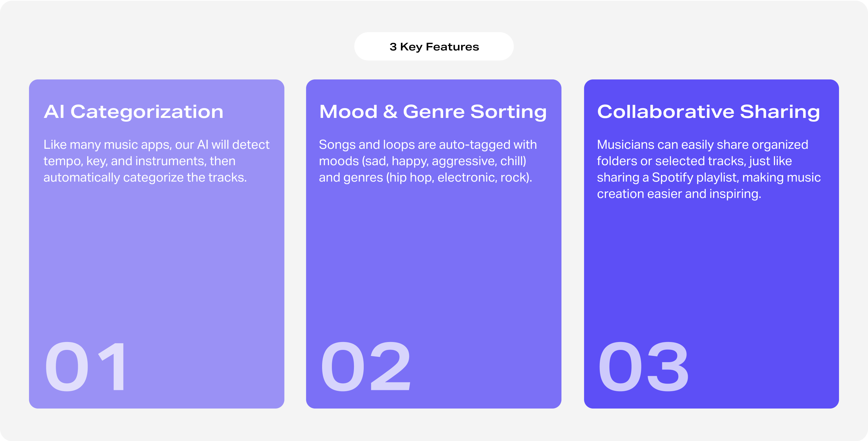Click the empty middle of the third card

pyautogui.click(x=711, y=266)
